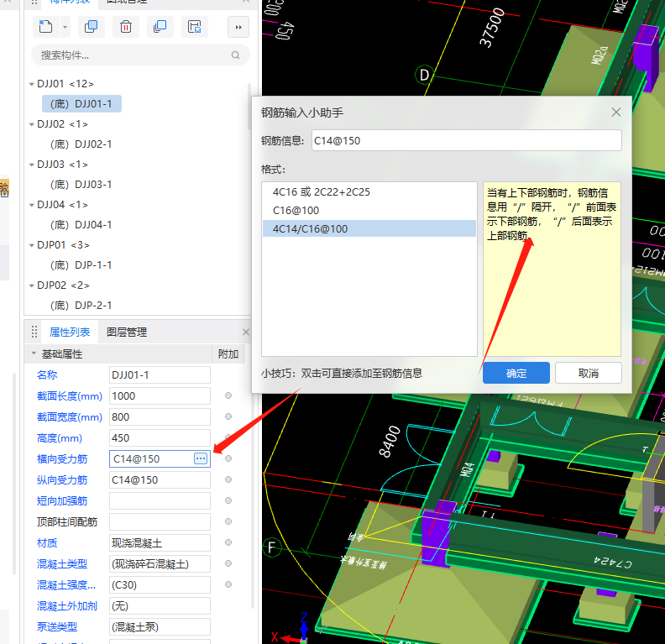
Task: Toggle 附加 circle for 材质
Action: [x=228, y=542]
